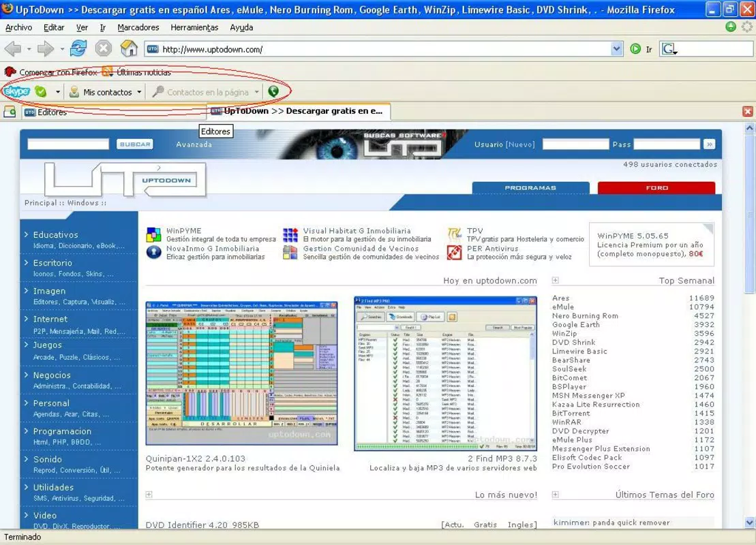Open the Marcadores menu
Viewport: 756px width, 545px height.
138,27
